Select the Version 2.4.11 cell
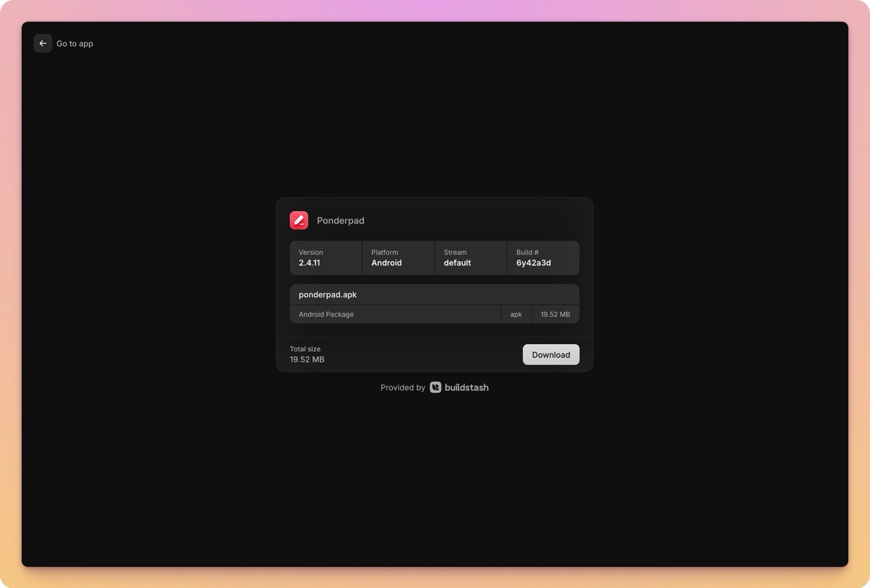The width and height of the screenshot is (870, 588). click(x=326, y=258)
